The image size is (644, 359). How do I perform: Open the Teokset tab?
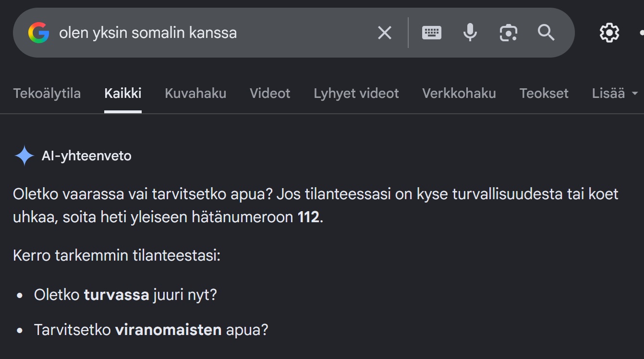tap(544, 93)
